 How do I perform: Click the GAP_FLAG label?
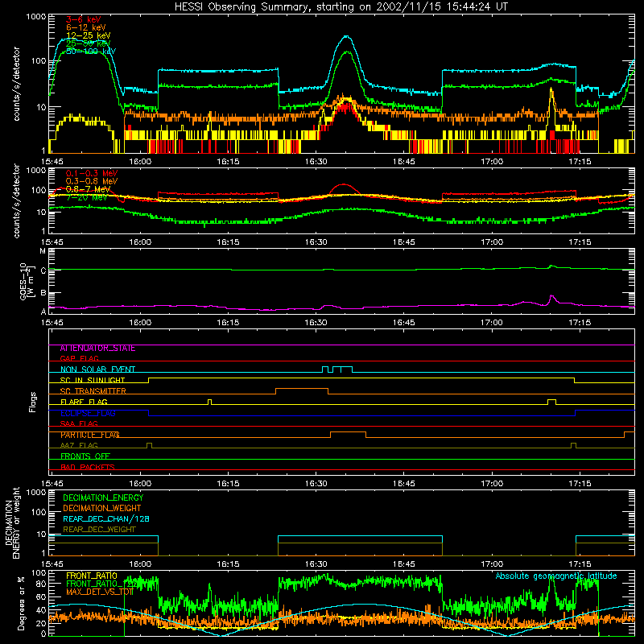coord(79,358)
